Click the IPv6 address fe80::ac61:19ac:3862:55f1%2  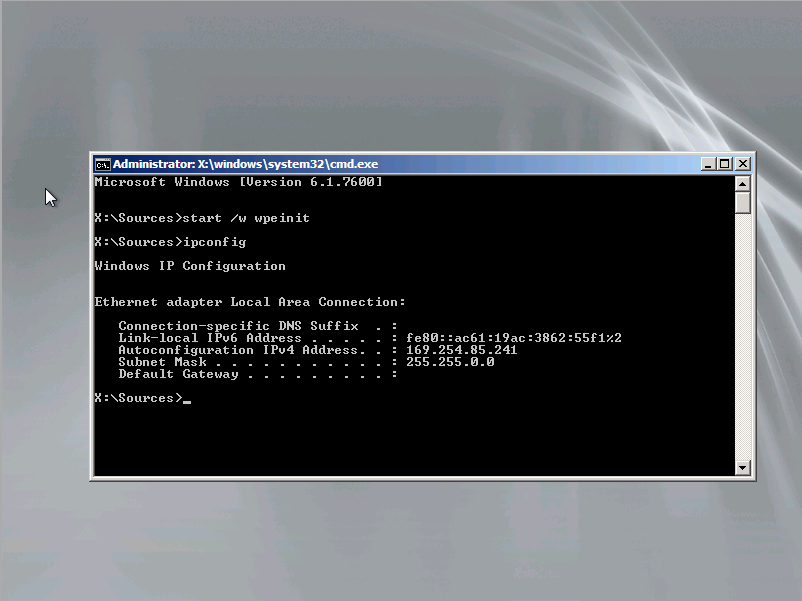coord(514,338)
